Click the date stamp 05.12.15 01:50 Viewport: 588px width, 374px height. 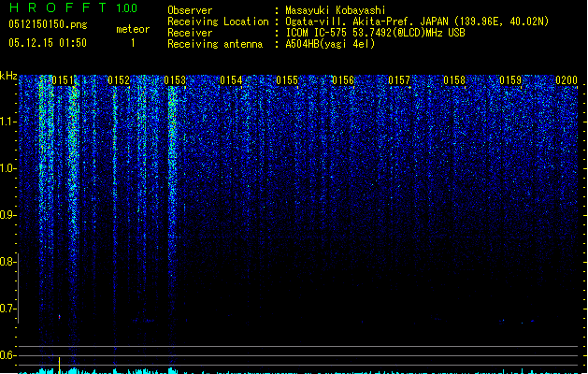click(x=48, y=43)
